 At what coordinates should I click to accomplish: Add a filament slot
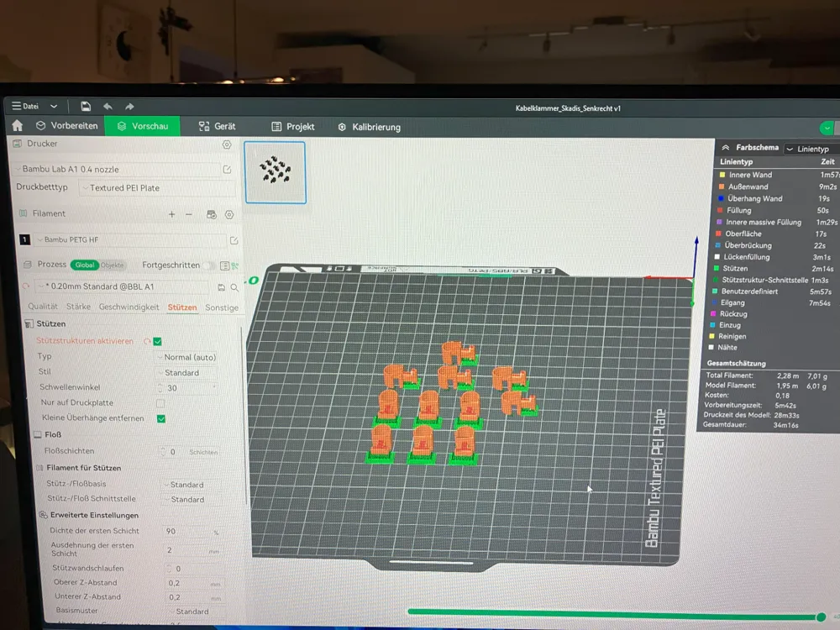[x=171, y=213]
